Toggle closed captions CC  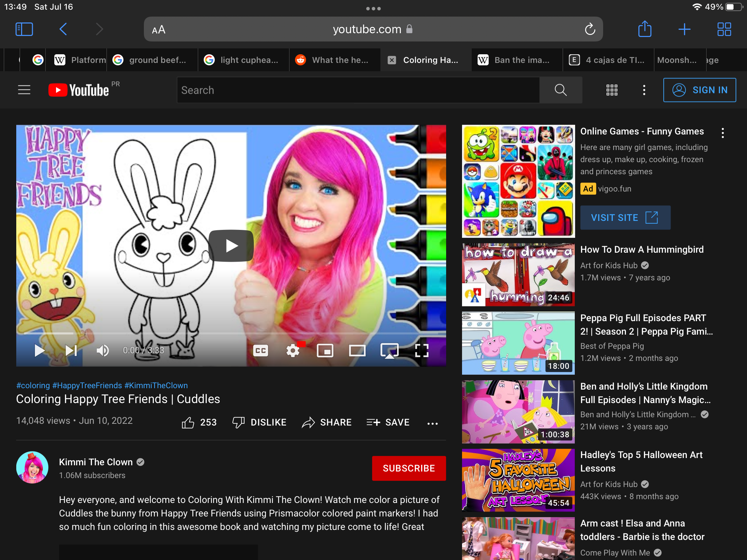261,351
